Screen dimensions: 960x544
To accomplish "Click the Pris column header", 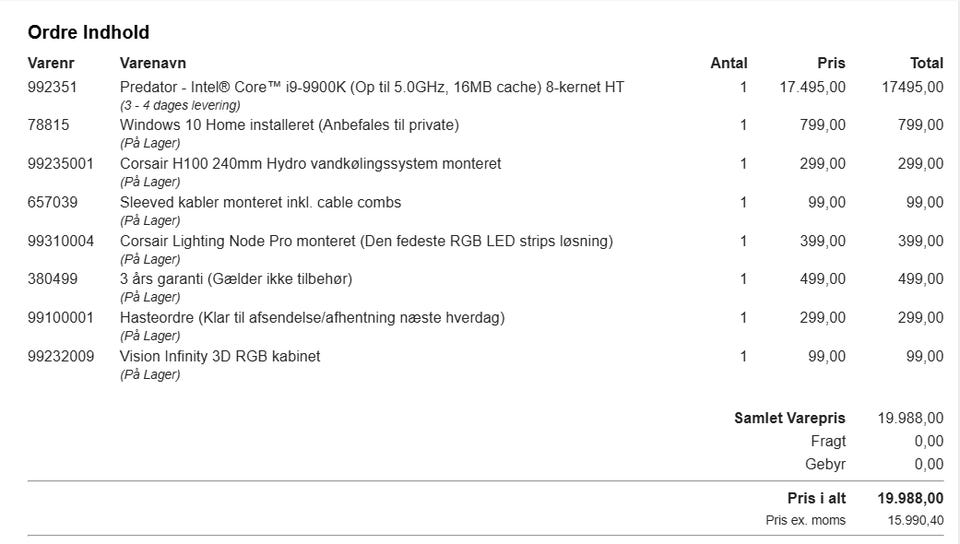I will click(831, 63).
